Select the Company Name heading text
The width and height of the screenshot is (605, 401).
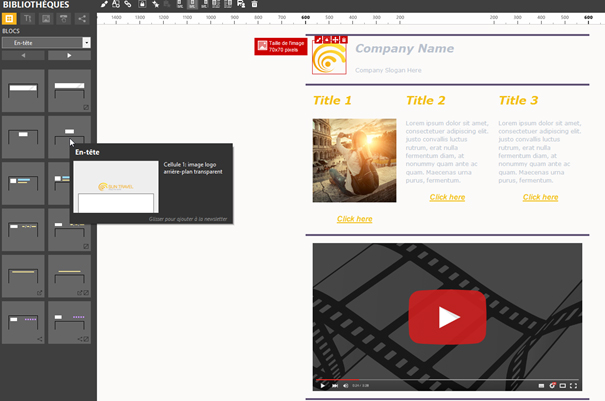tap(404, 49)
